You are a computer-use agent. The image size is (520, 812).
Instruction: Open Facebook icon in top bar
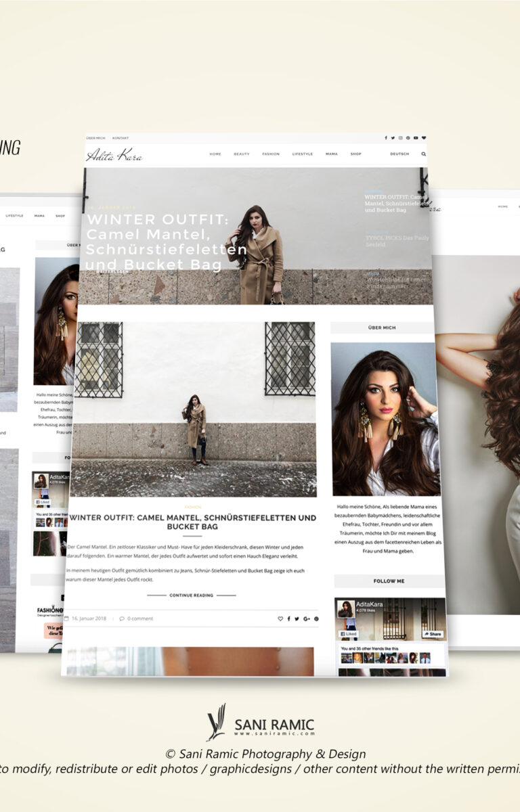(x=386, y=137)
